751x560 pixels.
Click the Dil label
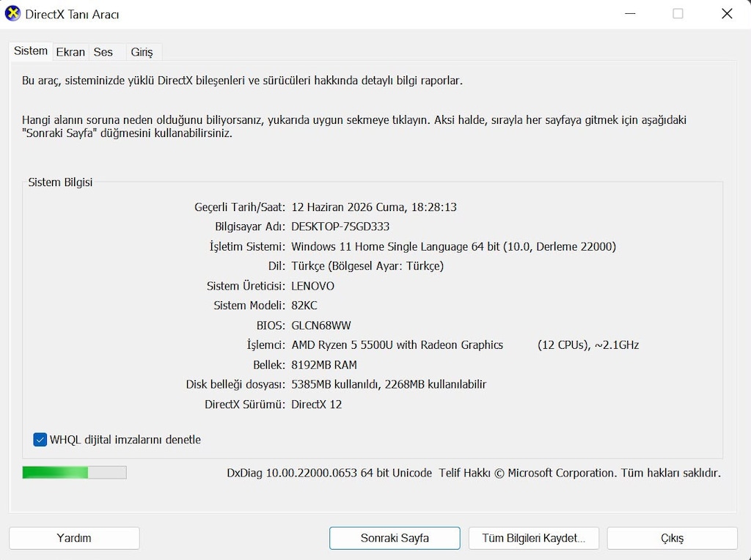coord(276,266)
